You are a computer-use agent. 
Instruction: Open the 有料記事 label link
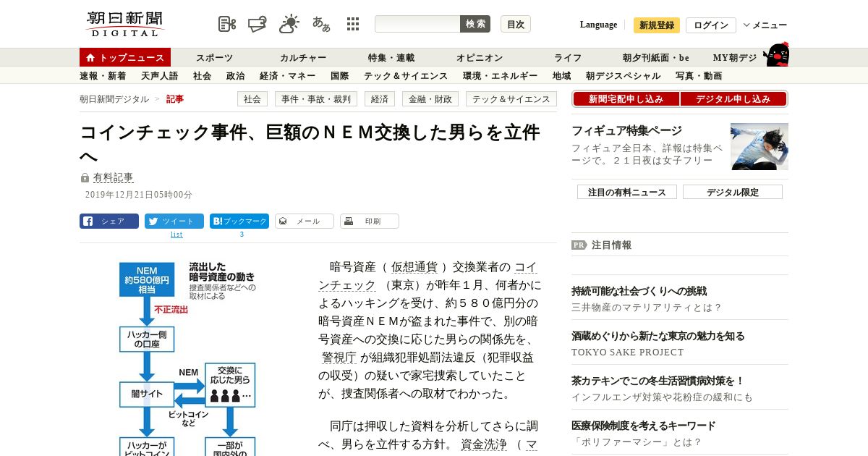113,177
